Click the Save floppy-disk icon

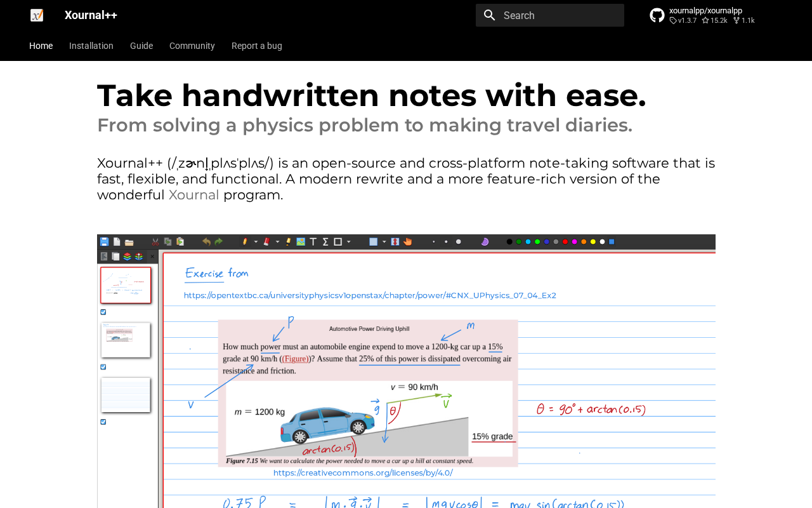105,242
